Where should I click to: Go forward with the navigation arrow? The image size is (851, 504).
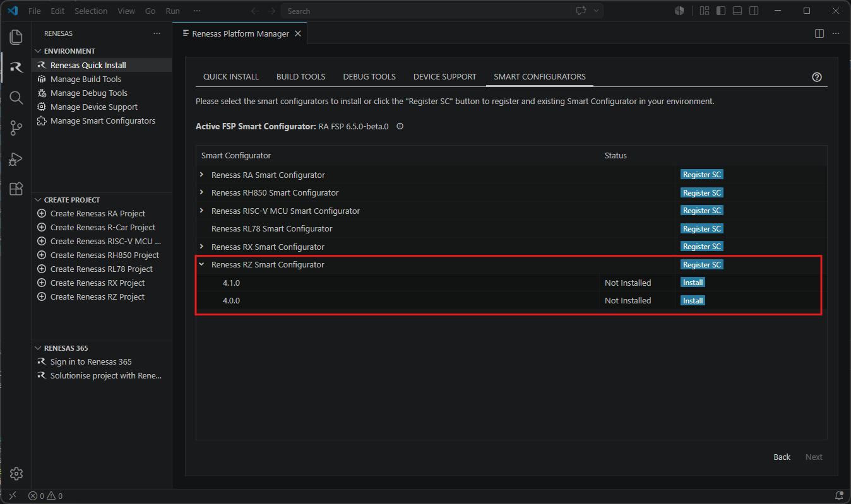tap(271, 11)
